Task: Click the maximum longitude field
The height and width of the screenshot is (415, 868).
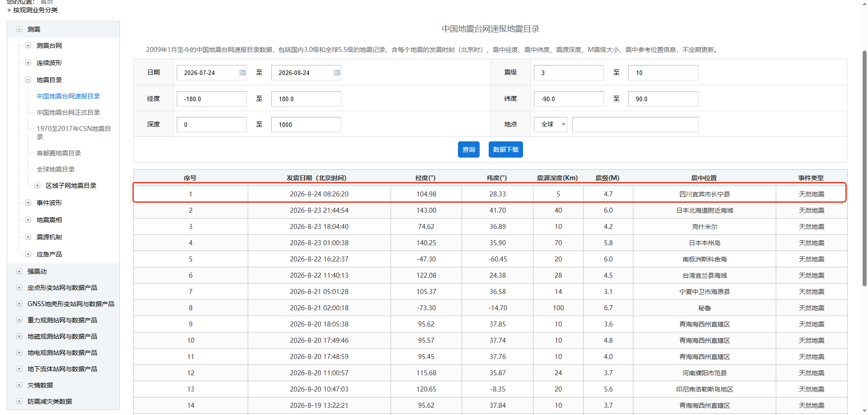Action: point(306,99)
